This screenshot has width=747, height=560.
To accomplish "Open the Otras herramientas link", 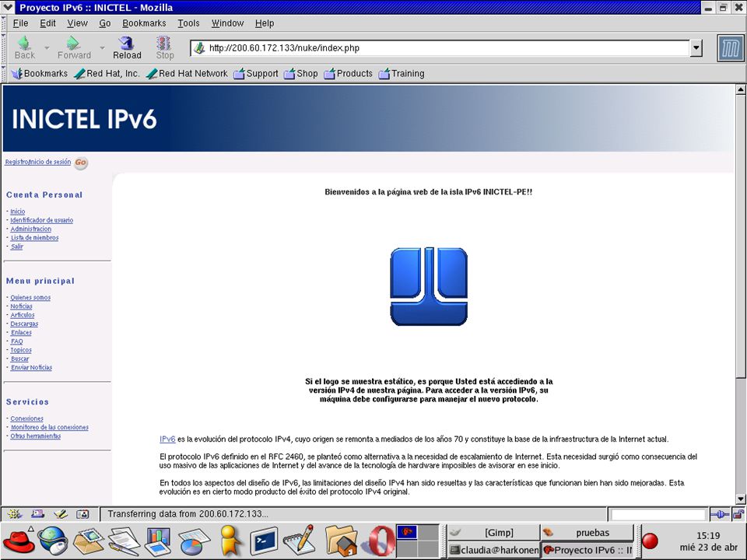I will click(x=36, y=436).
